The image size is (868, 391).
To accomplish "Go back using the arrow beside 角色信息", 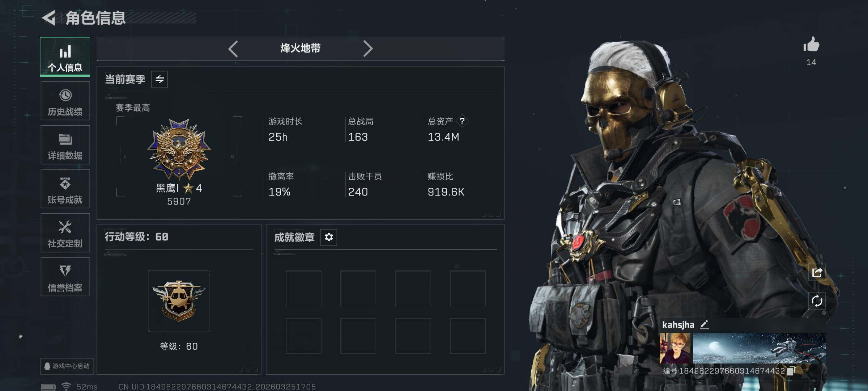I will 49,18.
